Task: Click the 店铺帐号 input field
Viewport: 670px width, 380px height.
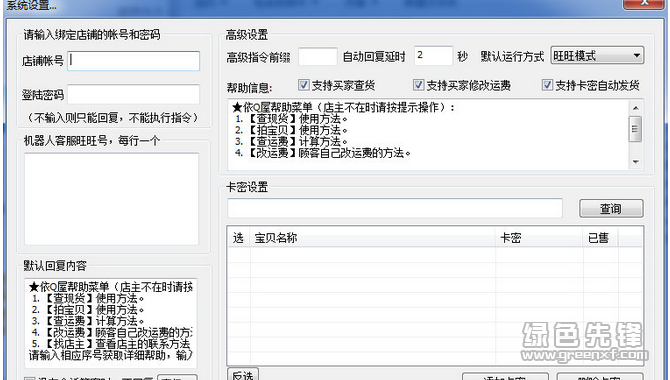Action: tap(133, 61)
